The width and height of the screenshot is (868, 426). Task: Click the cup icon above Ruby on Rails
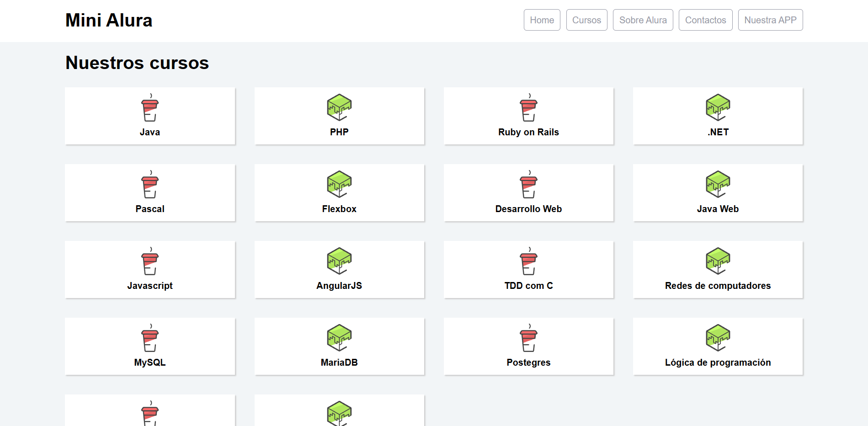click(528, 107)
